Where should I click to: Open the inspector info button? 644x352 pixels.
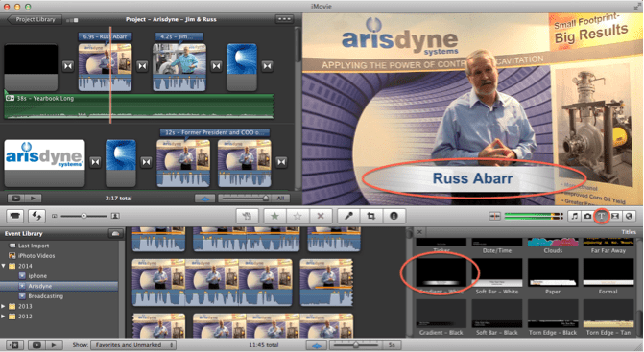(394, 216)
